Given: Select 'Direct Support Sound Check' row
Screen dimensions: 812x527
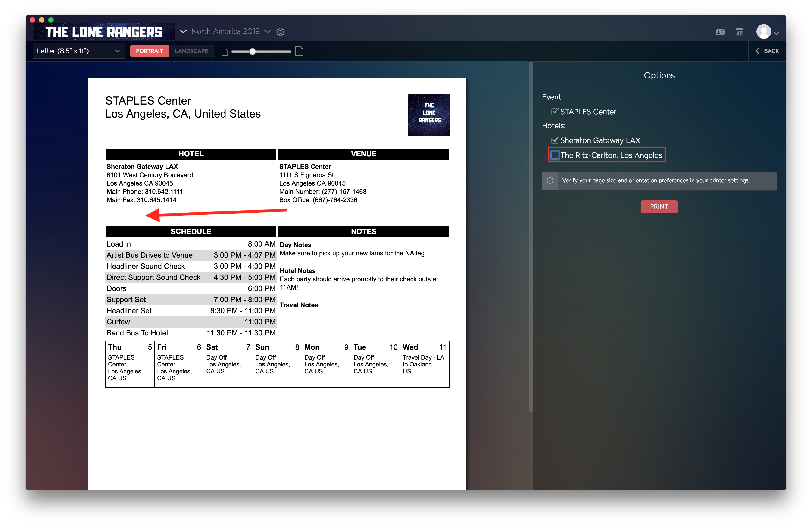Looking at the screenshot, I should [x=191, y=277].
